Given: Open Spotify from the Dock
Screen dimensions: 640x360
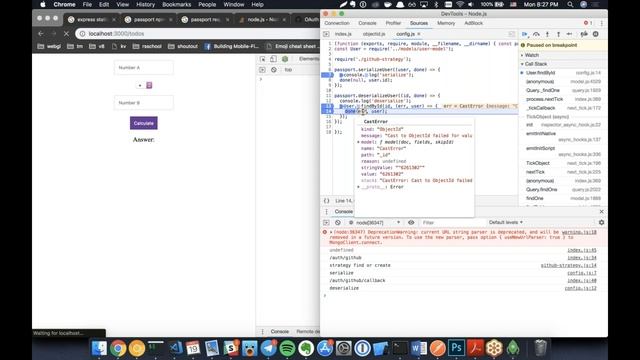Looking at the screenshot, I should click(287, 348).
